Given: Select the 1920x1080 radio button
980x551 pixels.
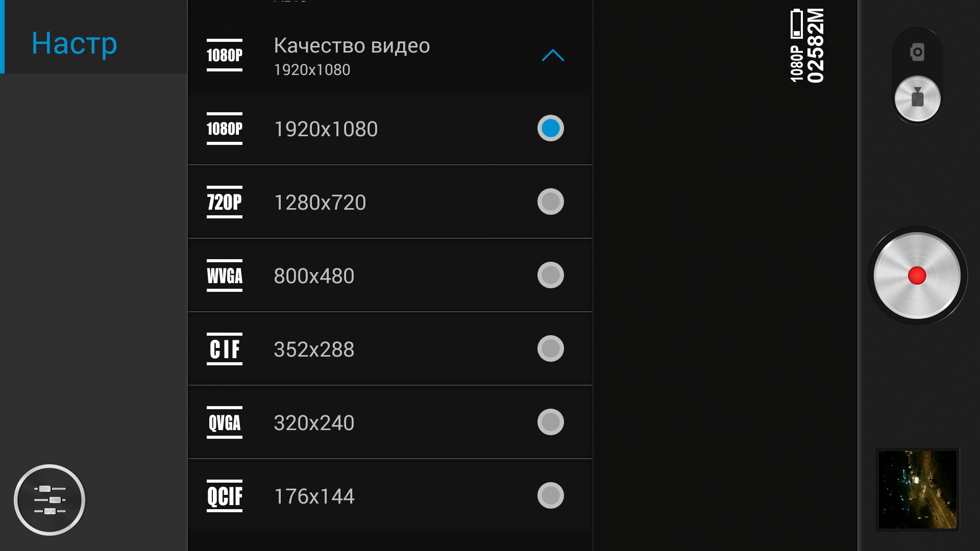Looking at the screenshot, I should 550,128.
